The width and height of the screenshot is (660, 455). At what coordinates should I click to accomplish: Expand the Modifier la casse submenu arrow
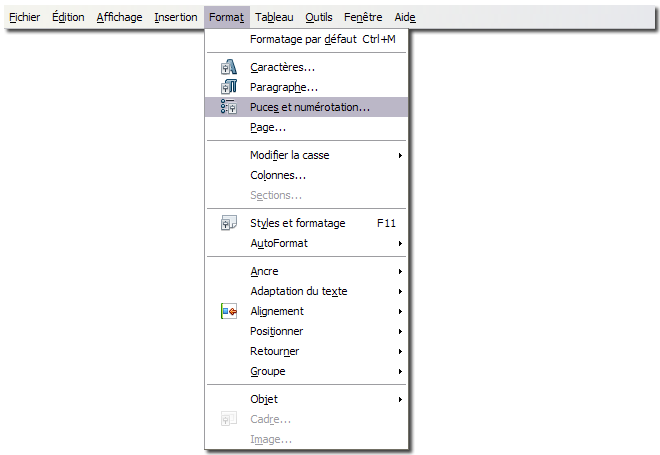400,155
